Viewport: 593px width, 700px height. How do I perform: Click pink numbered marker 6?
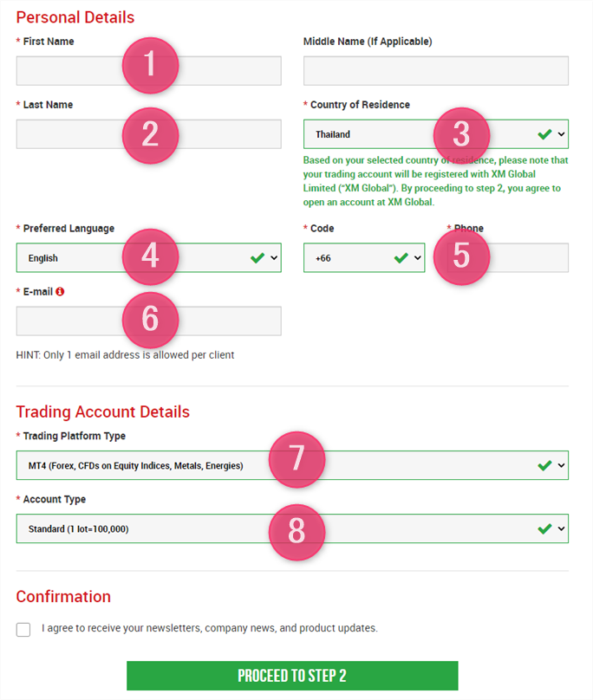pyautogui.click(x=150, y=319)
